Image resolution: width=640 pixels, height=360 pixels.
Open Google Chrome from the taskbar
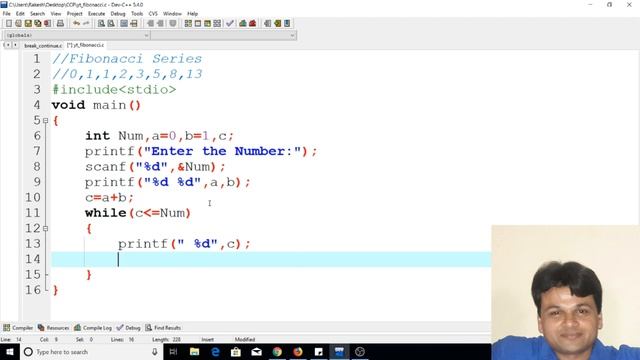tap(277, 352)
